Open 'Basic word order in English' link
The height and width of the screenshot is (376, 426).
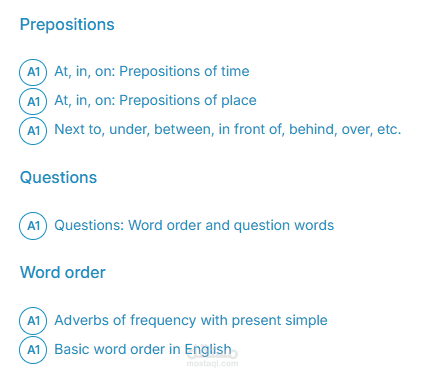click(x=143, y=349)
